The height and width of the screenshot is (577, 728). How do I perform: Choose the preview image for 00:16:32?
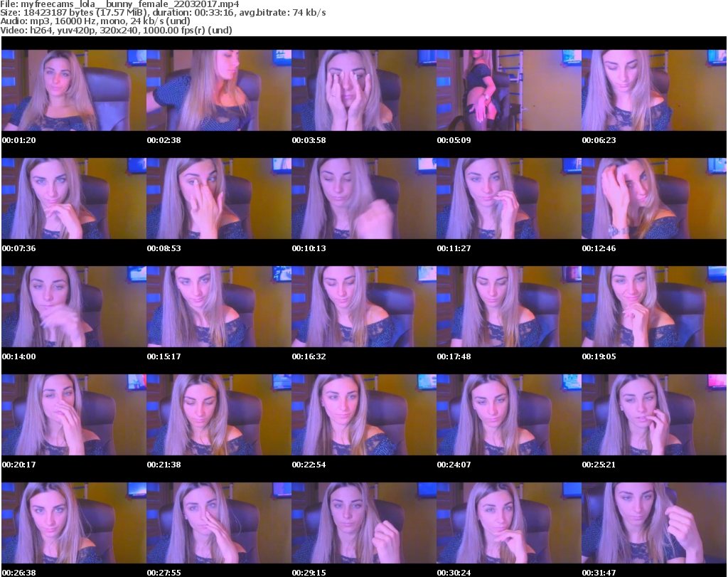pyautogui.click(x=364, y=307)
